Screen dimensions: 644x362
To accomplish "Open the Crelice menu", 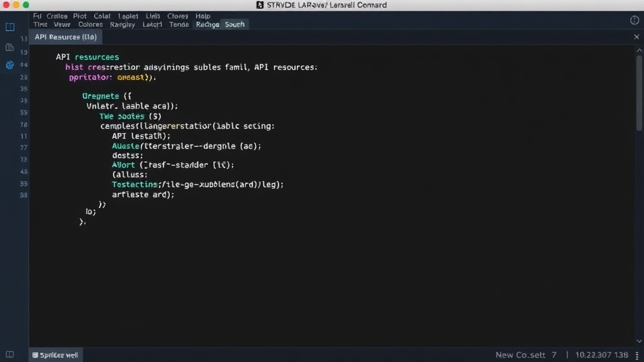I will pos(57,16).
